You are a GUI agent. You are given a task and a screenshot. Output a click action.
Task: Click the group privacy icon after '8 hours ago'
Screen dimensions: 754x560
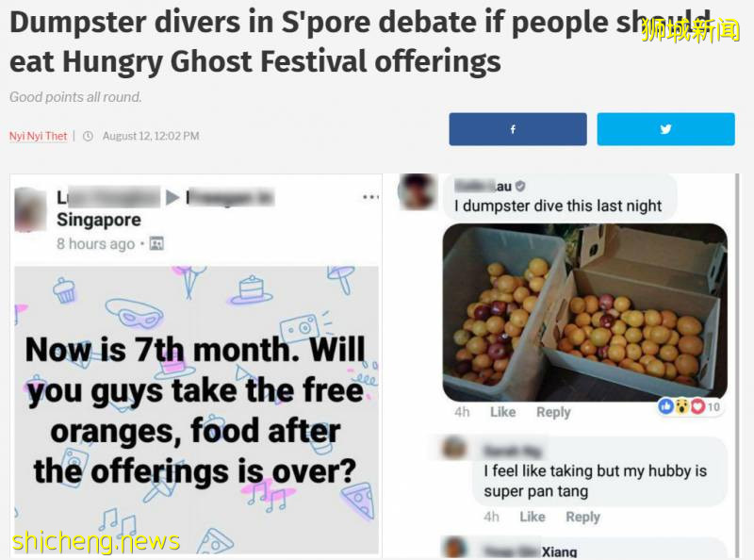coord(156,244)
